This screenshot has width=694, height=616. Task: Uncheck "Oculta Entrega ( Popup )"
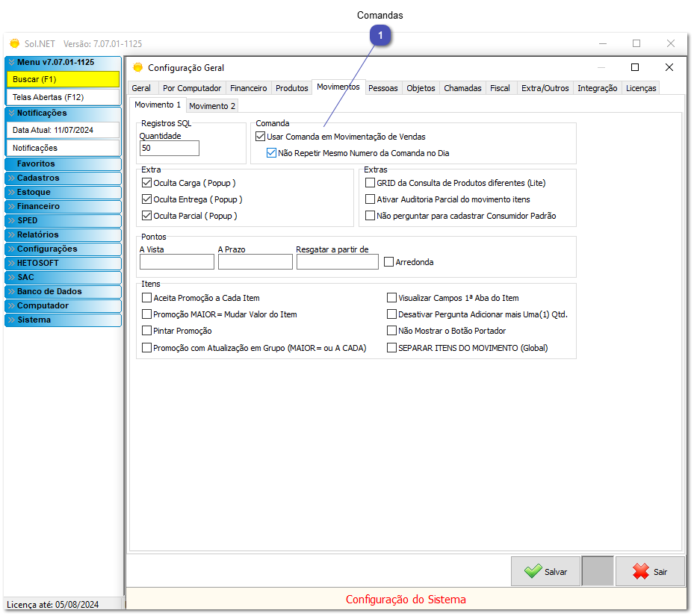tap(146, 199)
